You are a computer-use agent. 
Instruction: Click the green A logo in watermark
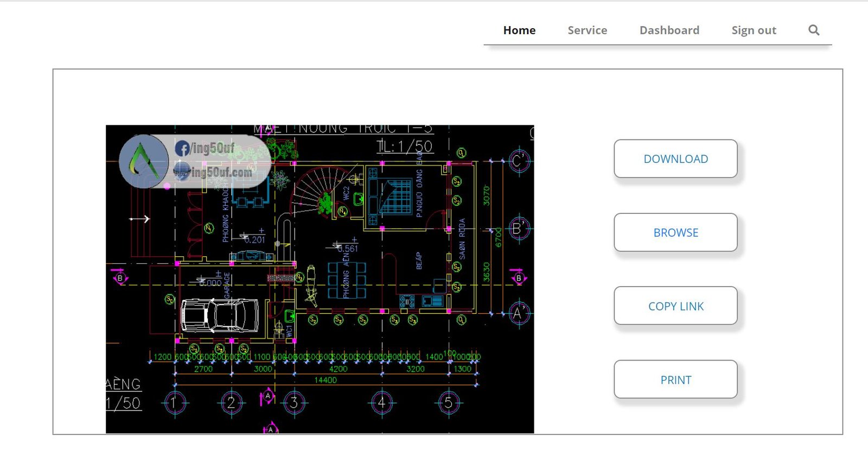(143, 161)
